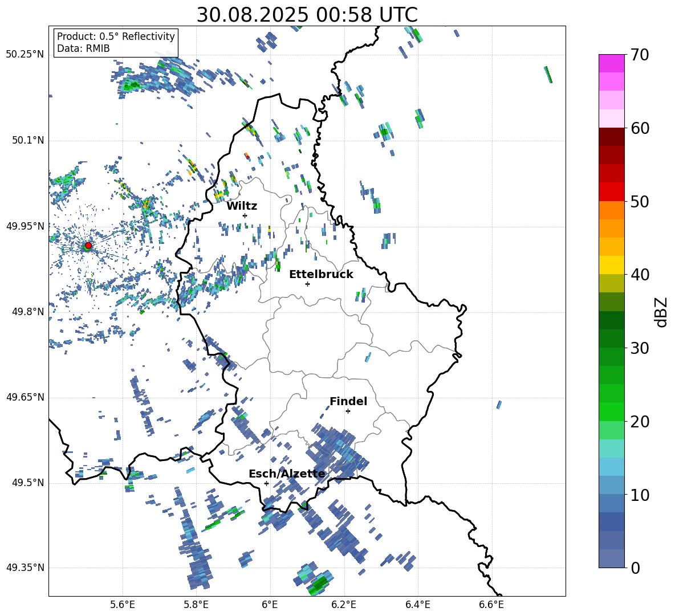Click the Findel station cross marker
This screenshot has width=675, height=616.
click(348, 411)
